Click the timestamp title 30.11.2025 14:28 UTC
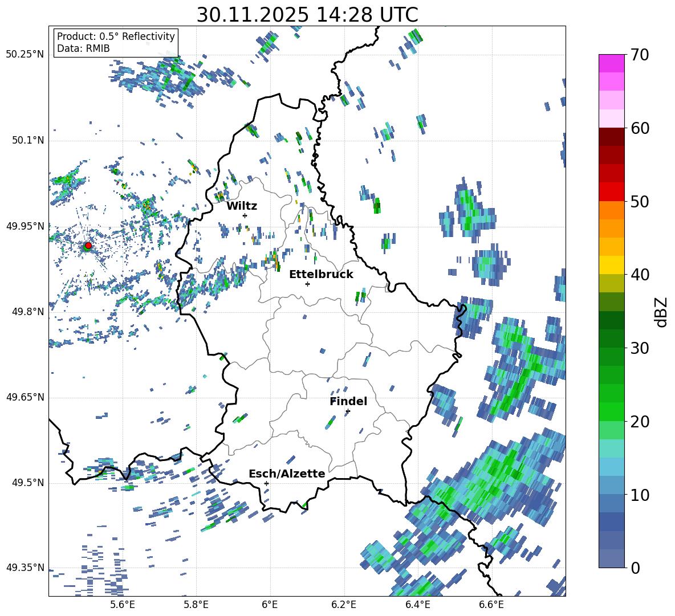675x616 pixels. pos(307,15)
